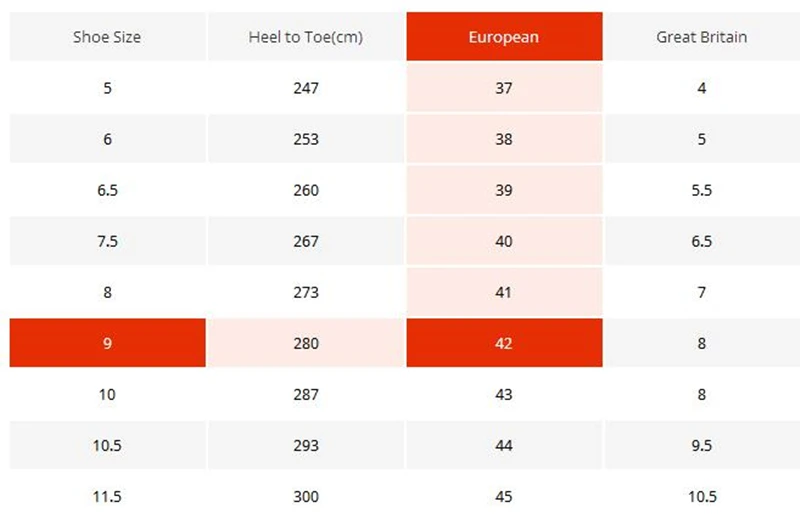Screen dimensions: 800x524
Task: Click European size 45 cell
Action: (504, 496)
